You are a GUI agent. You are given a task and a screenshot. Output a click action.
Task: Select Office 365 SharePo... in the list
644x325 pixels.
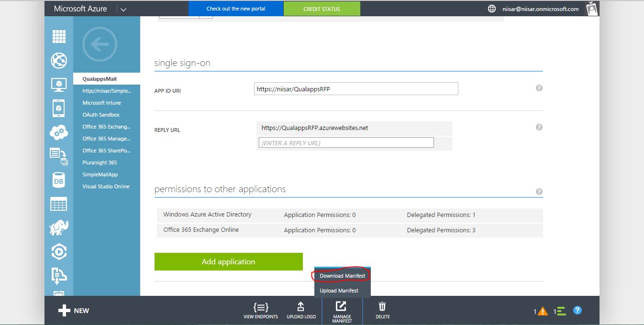tap(107, 151)
